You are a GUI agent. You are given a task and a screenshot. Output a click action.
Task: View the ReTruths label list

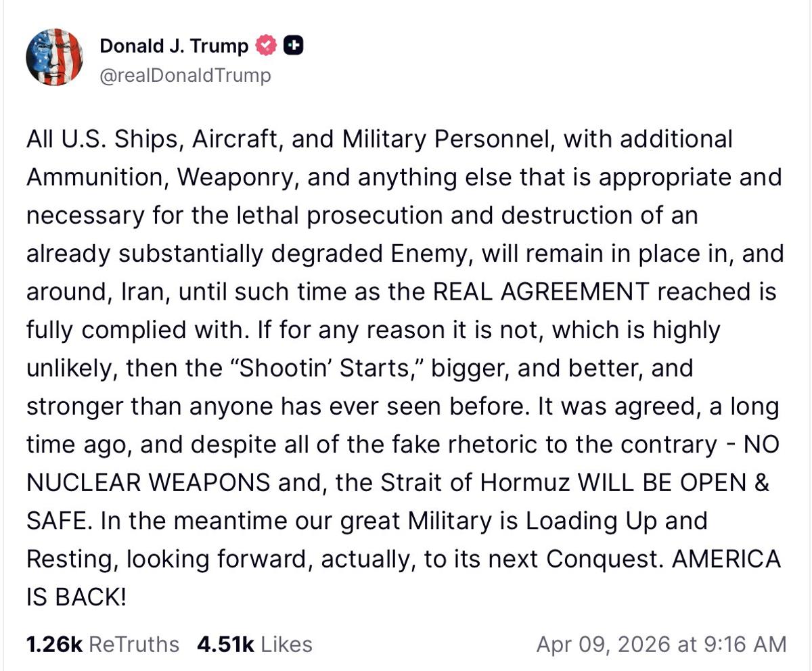point(134,644)
